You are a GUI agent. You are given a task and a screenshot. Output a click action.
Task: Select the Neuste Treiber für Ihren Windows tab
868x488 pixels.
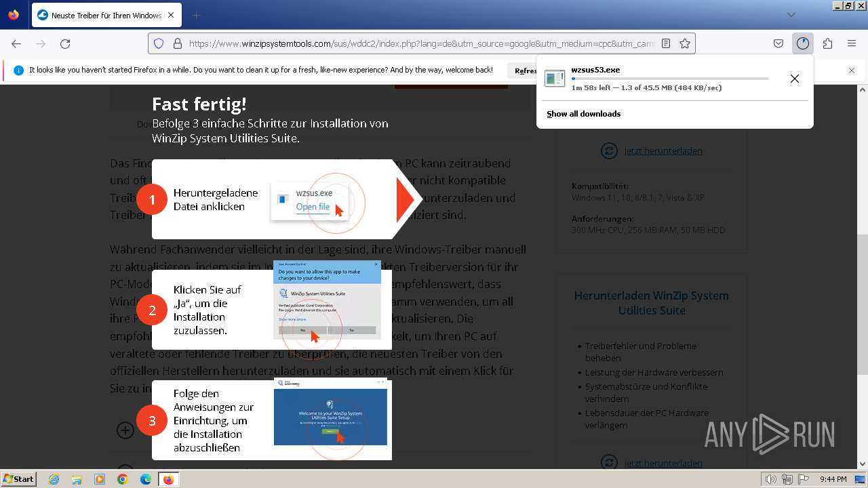[x=106, y=15]
